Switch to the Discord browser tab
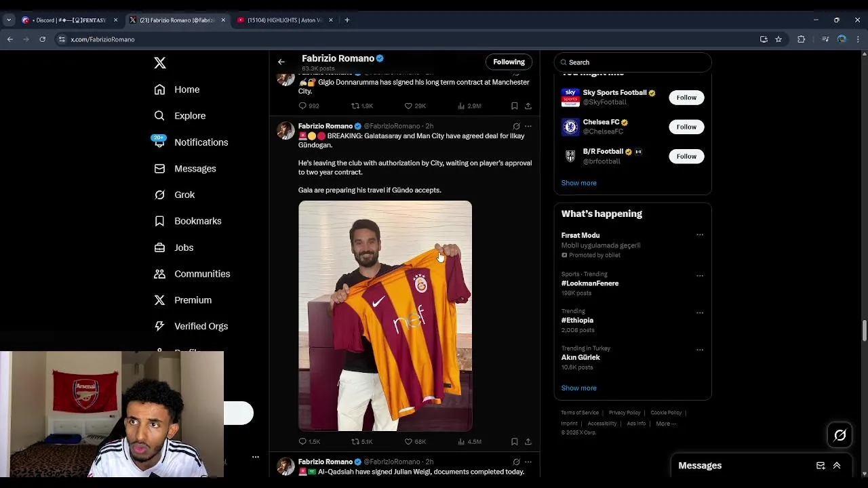 [x=69, y=20]
